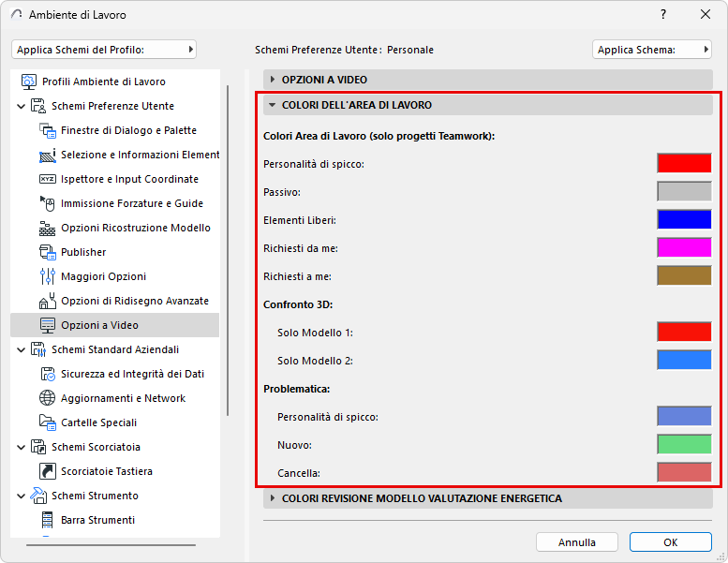The height and width of the screenshot is (563, 728).
Task: Click the Annulla button
Action: 576,542
